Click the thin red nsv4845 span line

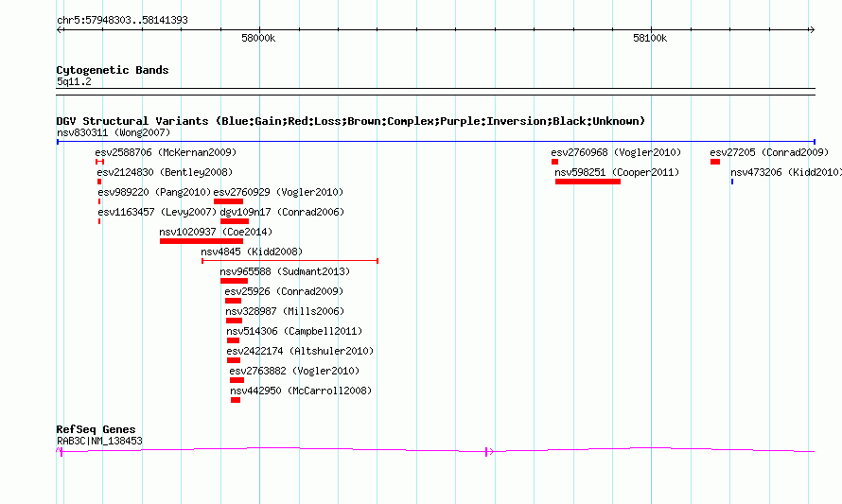pyautogui.click(x=290, y=261)
